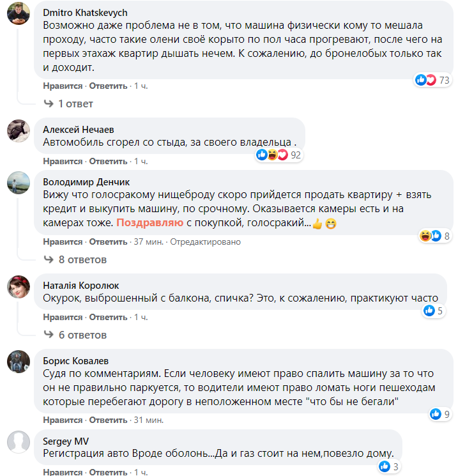Like Алексей Нечаев's comment via Нравится
The height and width of the screenshot is (476, 465).
pos(63,161)
